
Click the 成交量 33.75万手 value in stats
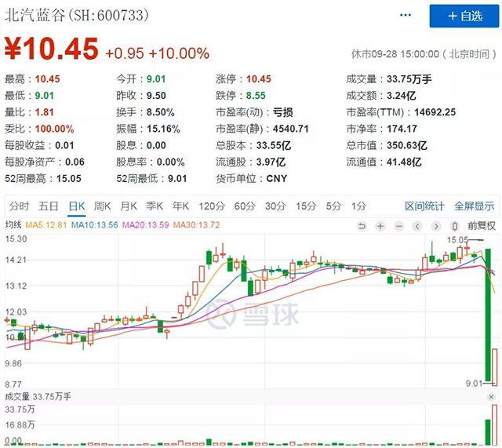409,78
